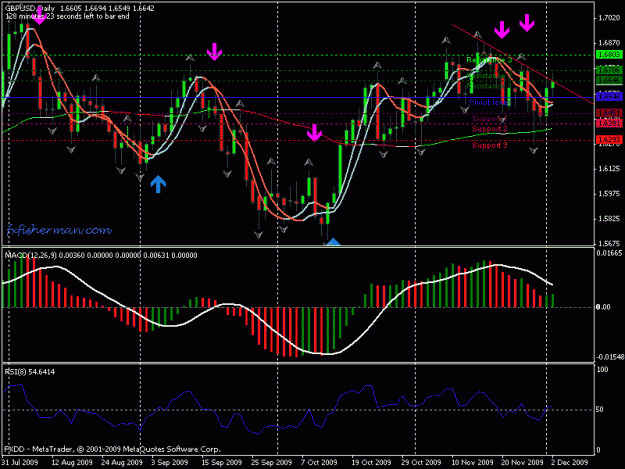
Task: Click the 1.7020 price axis label
Action: (609, 18)
